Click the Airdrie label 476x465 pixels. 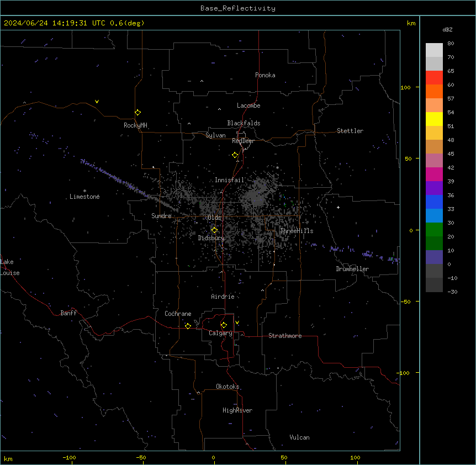point(223,297)
